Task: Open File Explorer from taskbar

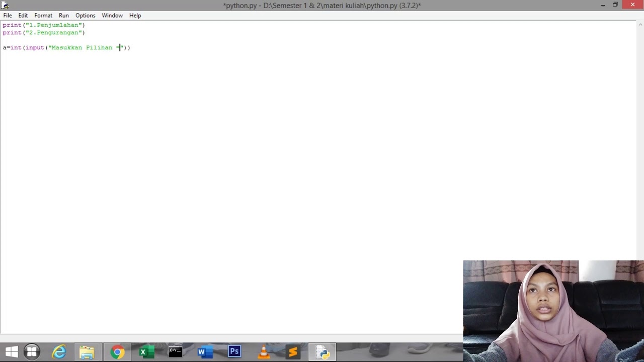Action: pyautogui.click(x=87, y=352)
